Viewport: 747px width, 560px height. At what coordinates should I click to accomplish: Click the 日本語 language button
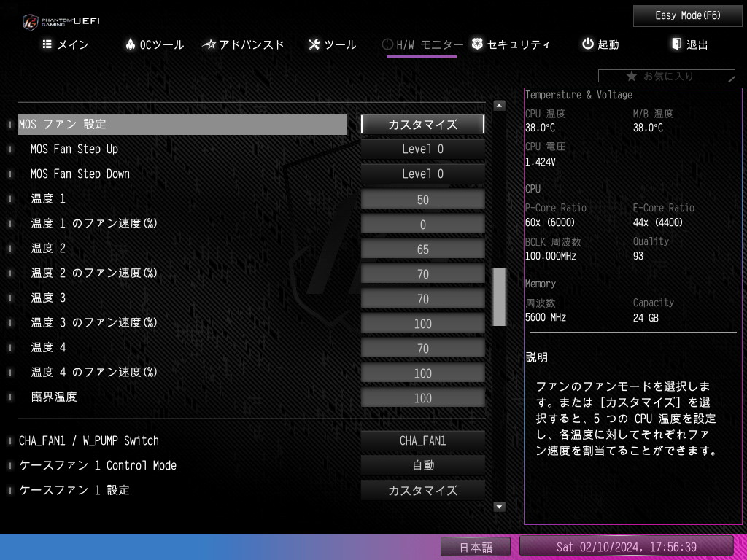pyautogui.click(x=476, y=547)
